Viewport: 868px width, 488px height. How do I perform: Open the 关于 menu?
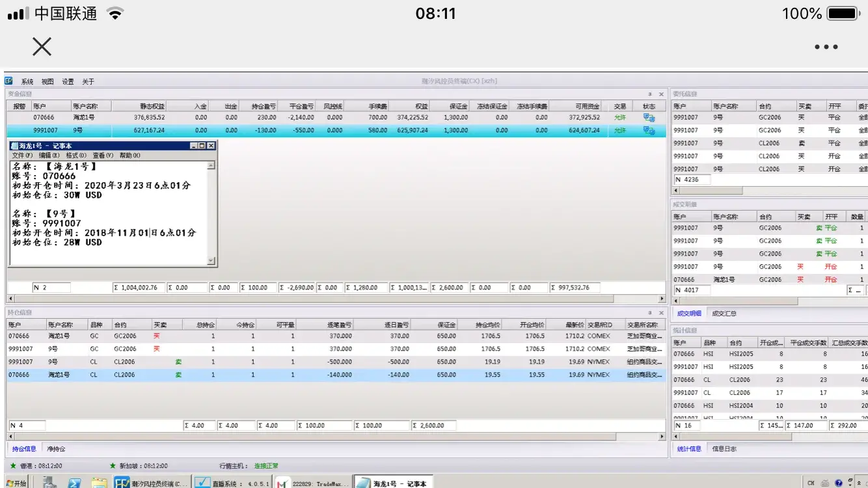click(x=88, y=81)
